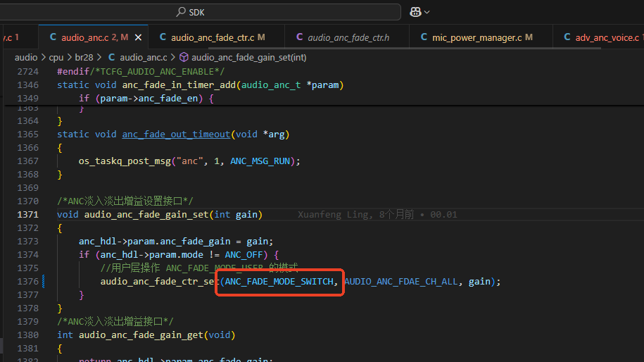Viewport: 644px width, 362px height.
Task: Click line number 1376
Action: [28, 282]
